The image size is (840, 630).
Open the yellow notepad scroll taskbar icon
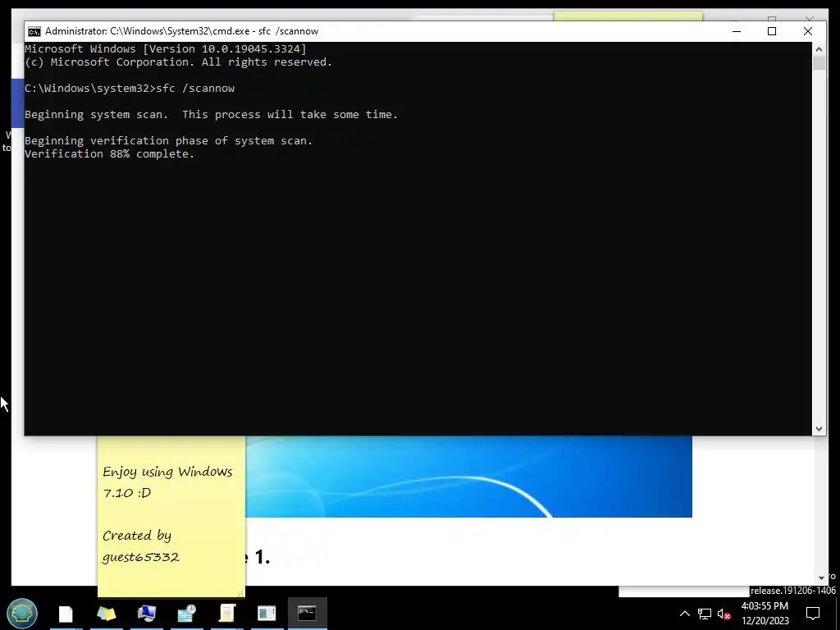227,614
